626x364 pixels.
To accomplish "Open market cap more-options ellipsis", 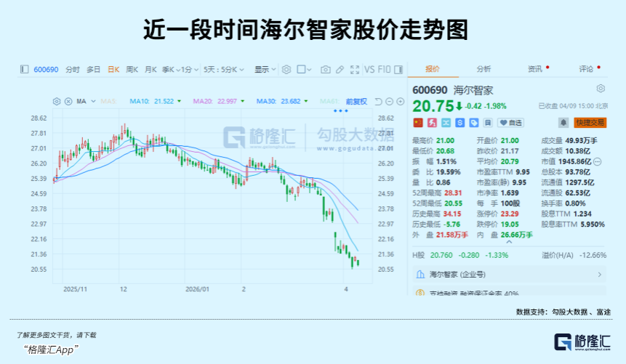I will pyautogui.click(x=597, y=161).
